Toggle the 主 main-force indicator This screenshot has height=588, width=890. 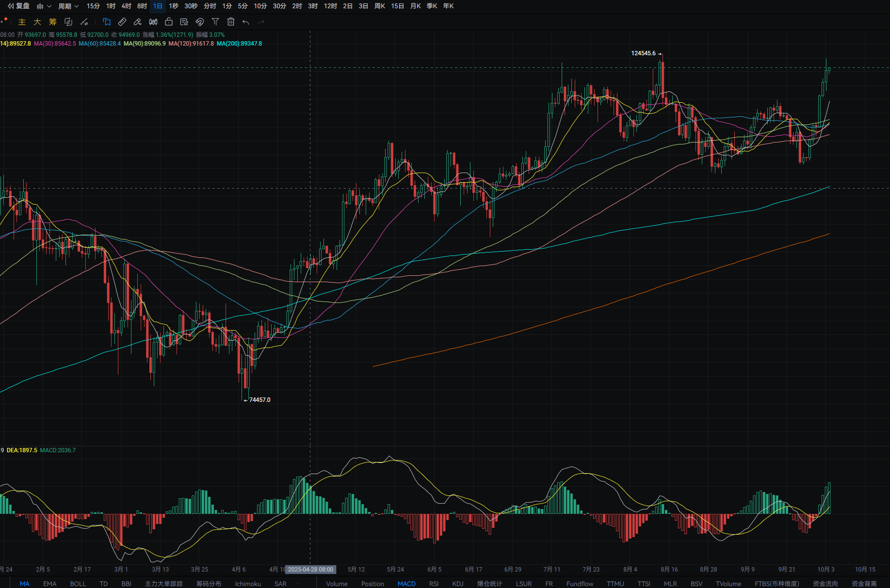22,22
